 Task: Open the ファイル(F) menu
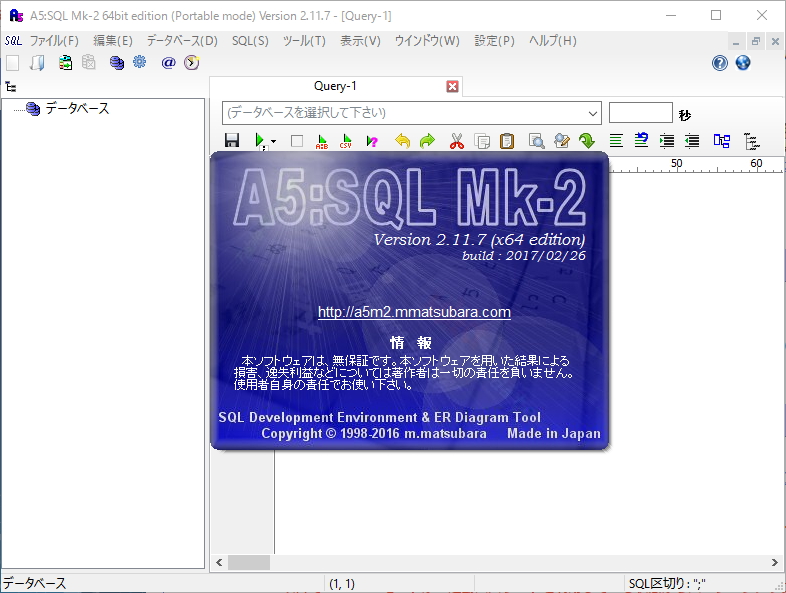click(x=54, y=41)
